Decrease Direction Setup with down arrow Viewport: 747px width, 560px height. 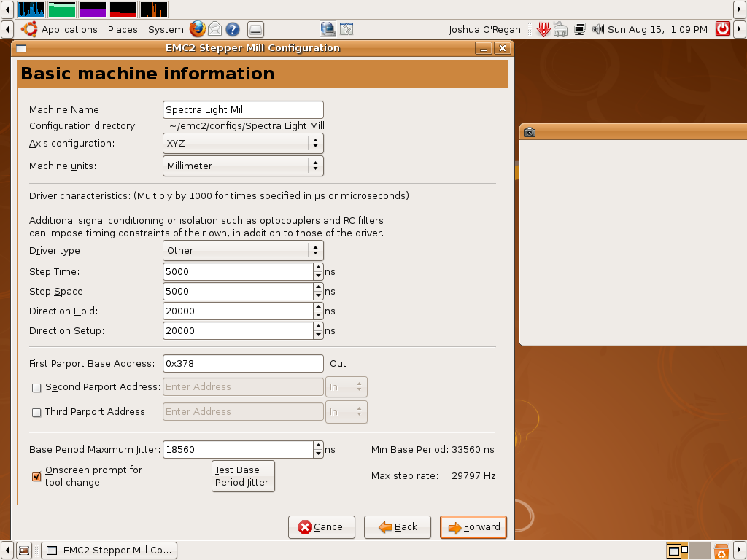(318, 335)
